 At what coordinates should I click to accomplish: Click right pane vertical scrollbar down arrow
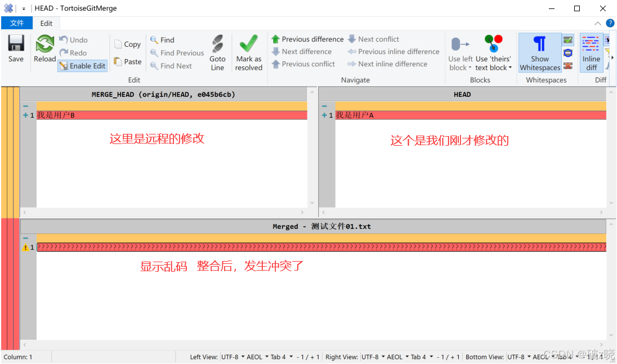[611, 203]
